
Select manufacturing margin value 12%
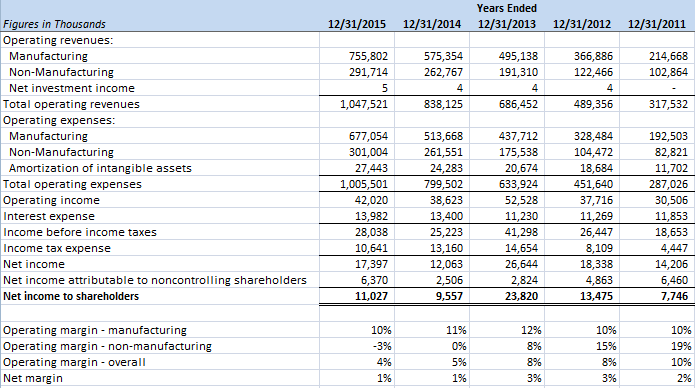point(531,330)
